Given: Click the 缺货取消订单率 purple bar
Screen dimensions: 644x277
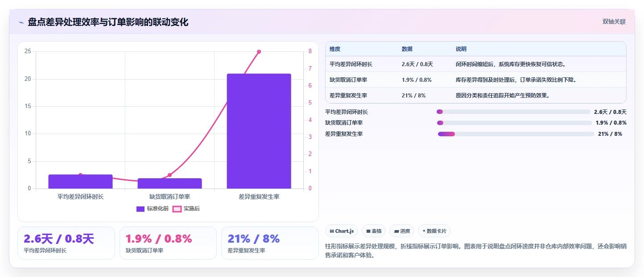Looking at the screenshot, I should point(169,183).
